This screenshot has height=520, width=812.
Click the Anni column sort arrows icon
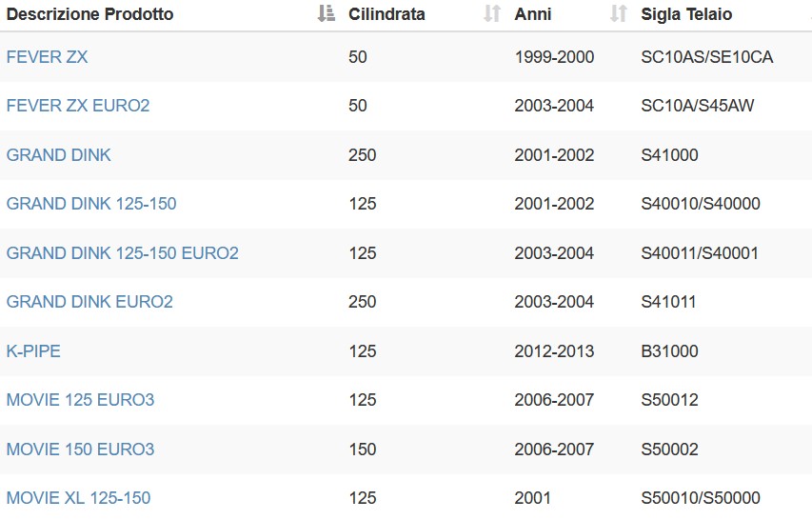619,14
